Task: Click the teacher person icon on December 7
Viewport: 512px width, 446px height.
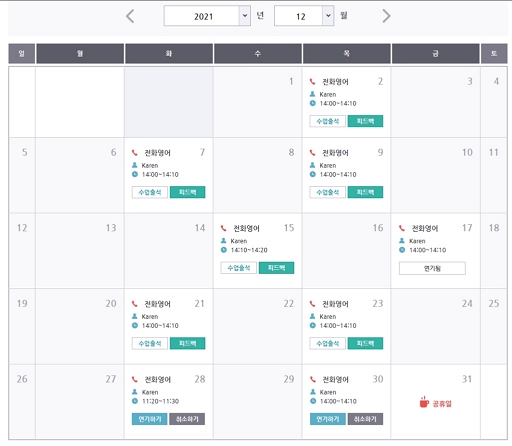Action: [x=135, y=165]
